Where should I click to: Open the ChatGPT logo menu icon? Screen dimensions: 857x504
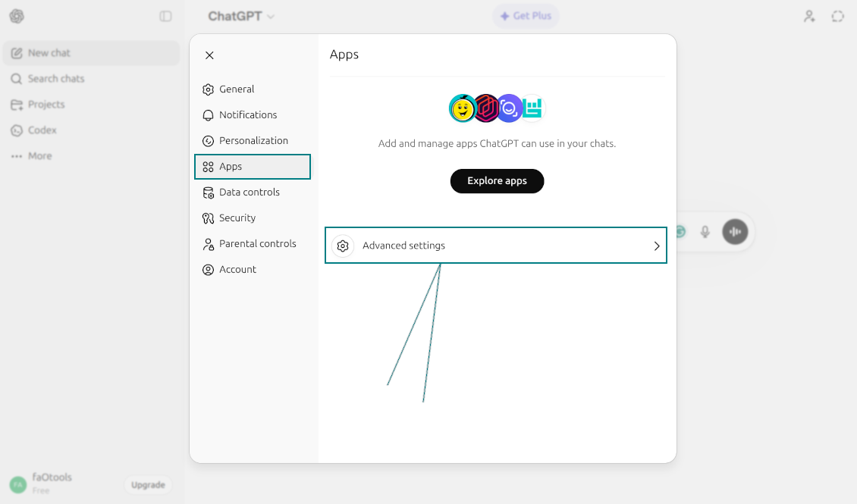(16, 15)
